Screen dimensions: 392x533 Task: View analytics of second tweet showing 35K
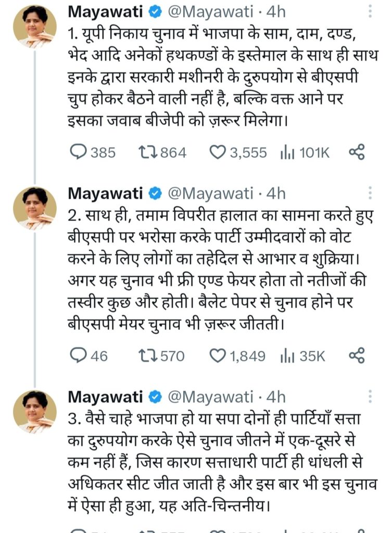pyautogui.click(x=286, y=356)
